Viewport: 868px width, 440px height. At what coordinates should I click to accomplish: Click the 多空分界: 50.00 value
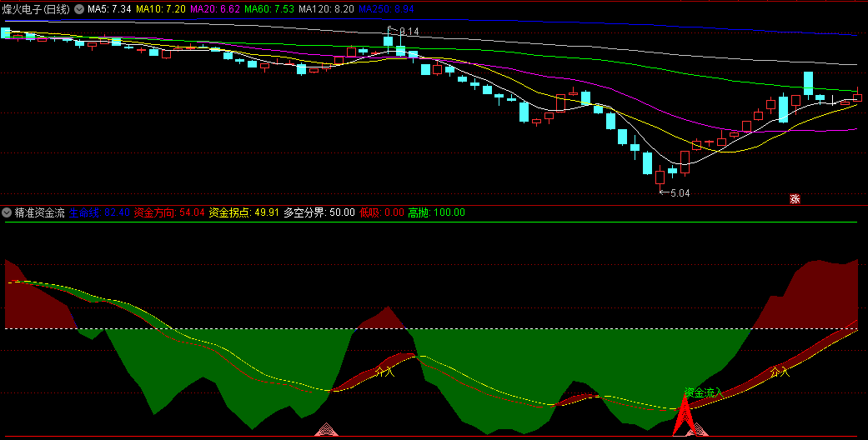pyautogui.click(x=319, y=212)
